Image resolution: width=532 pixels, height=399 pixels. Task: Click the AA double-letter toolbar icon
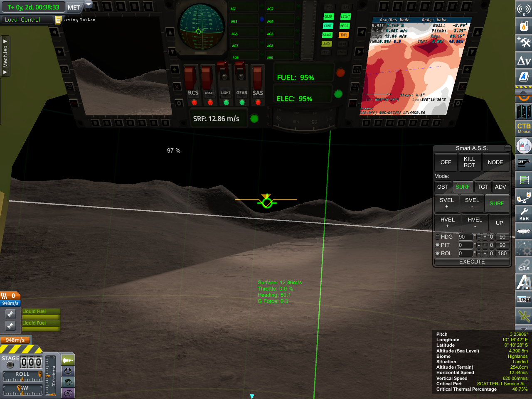pos(524,282)
